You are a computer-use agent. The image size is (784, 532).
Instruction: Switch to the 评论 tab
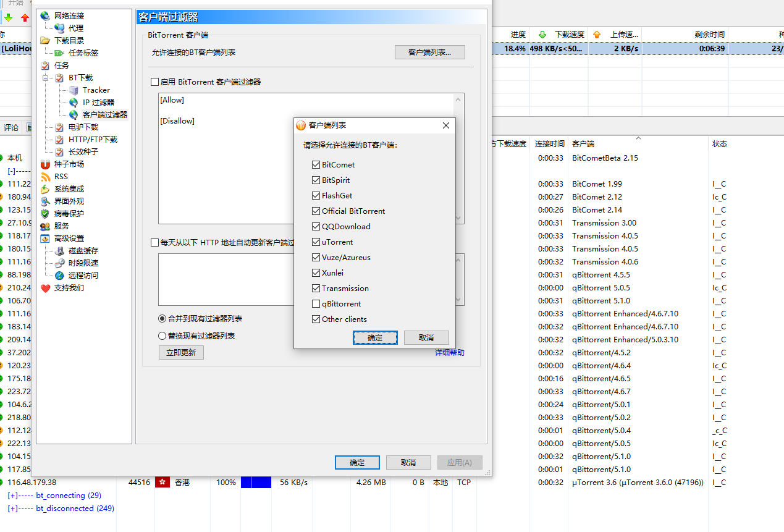[x=11, y=128]
